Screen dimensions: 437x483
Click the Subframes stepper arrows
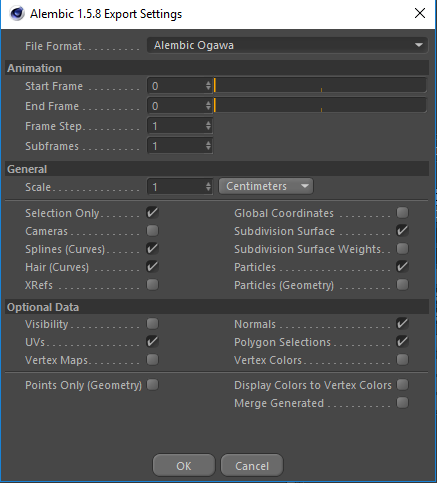[x=208, y=146]
